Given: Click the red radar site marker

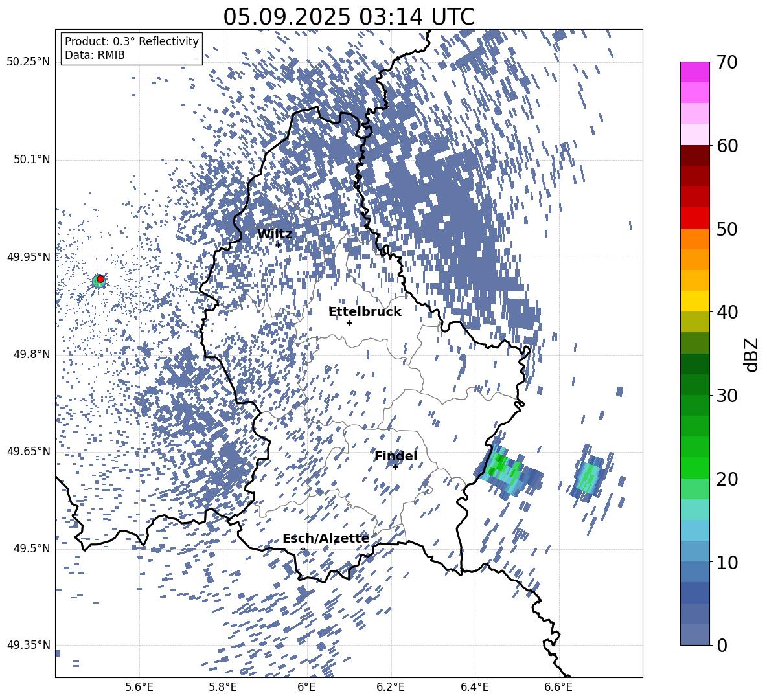Looking at the screenshot, I should [100, 279].
